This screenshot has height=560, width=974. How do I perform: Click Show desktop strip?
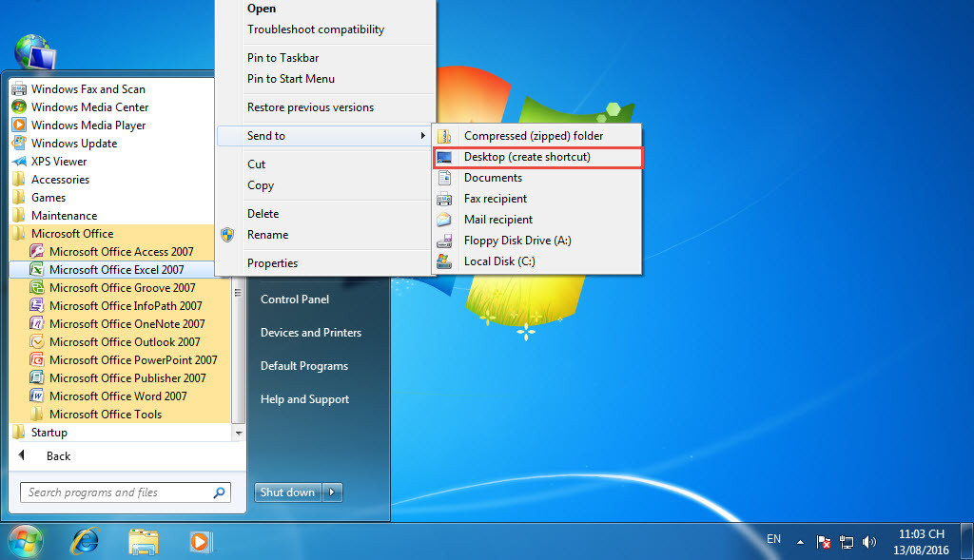[966, 541]
